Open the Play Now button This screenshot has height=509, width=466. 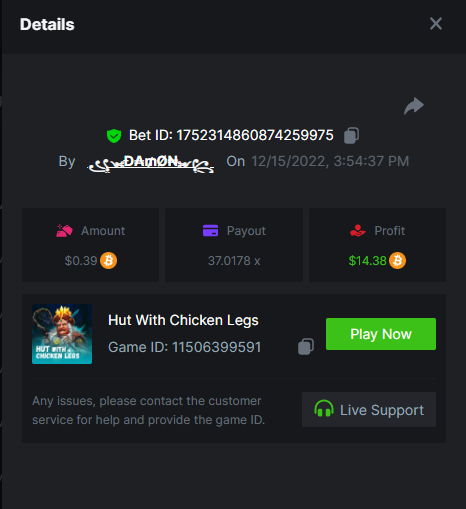click(x=381, y=334)
